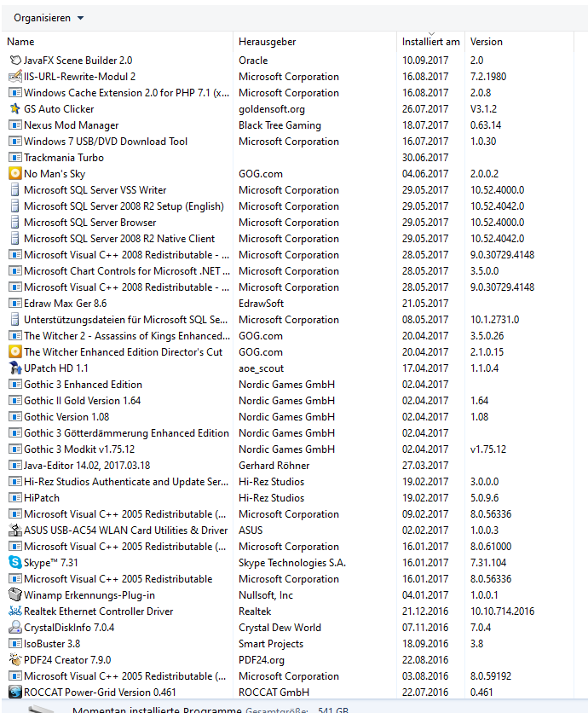Sort by the Version column header
Screen dimensions: 588x713
pos(487,42)
